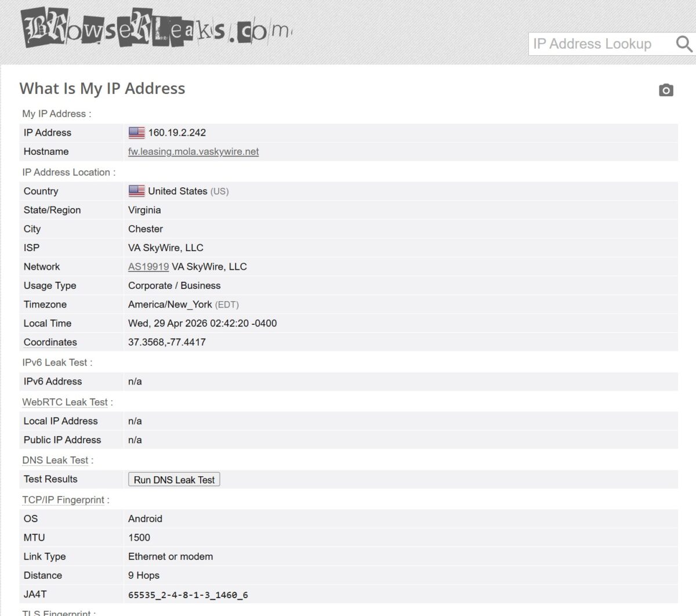Click the ISP value VA SkyWire, LLC
This screenshot has height=616, width=696.
pos(166,248)
